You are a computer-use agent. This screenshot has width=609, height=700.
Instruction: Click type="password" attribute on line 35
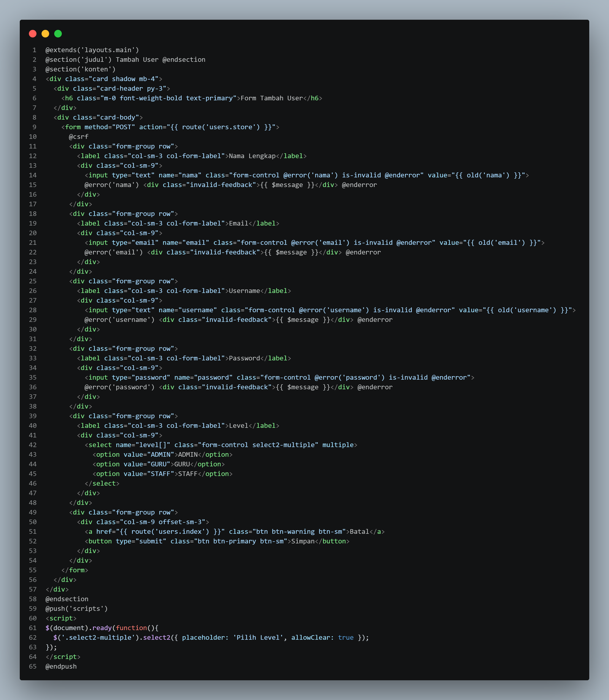click(x=141, y=377)
